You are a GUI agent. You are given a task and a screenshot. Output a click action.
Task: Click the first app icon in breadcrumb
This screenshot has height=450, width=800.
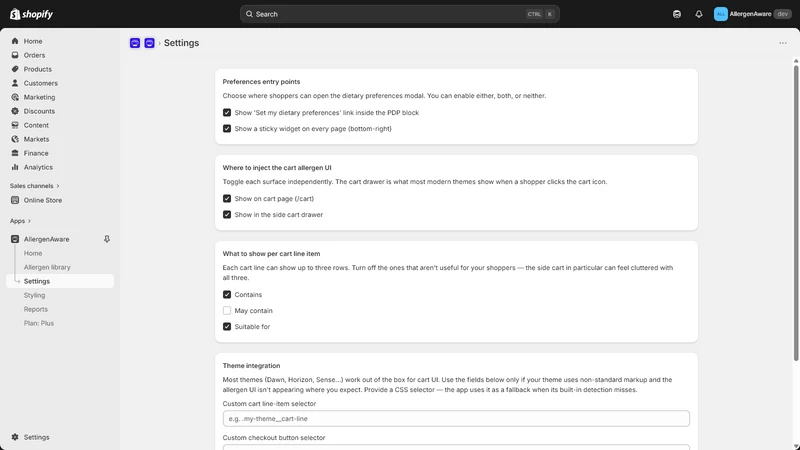click(x=135, y=43)
